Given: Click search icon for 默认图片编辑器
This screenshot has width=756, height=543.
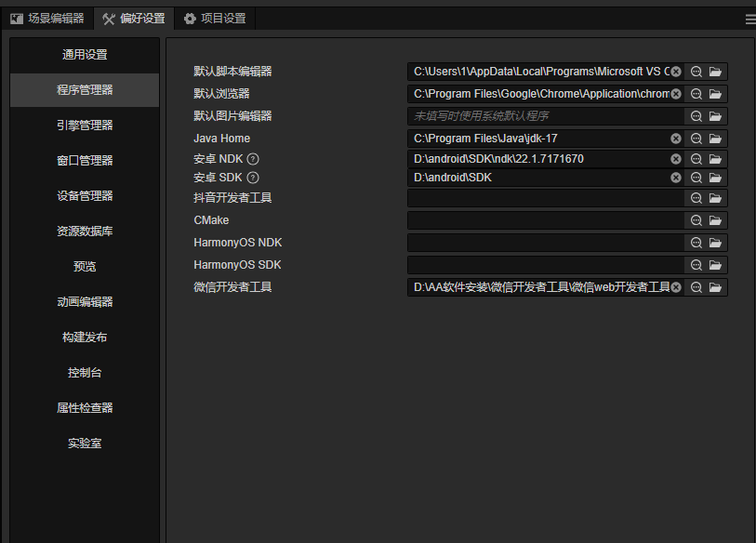Looking at the screenshot, I should pyautogui.click(x=696, y=116).
